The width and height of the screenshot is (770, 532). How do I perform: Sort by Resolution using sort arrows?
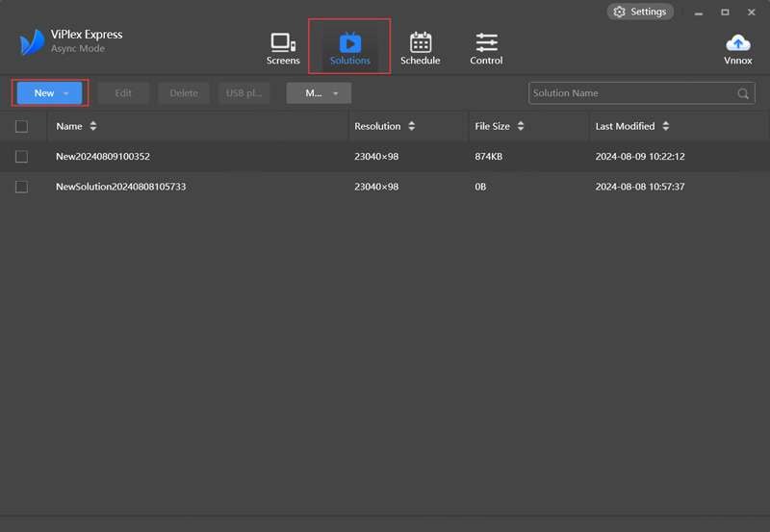click(x=412, y=126)
